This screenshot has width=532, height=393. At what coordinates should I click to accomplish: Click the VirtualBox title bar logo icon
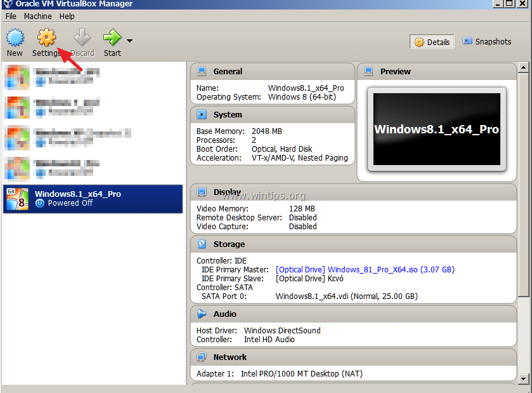point(8,4)
